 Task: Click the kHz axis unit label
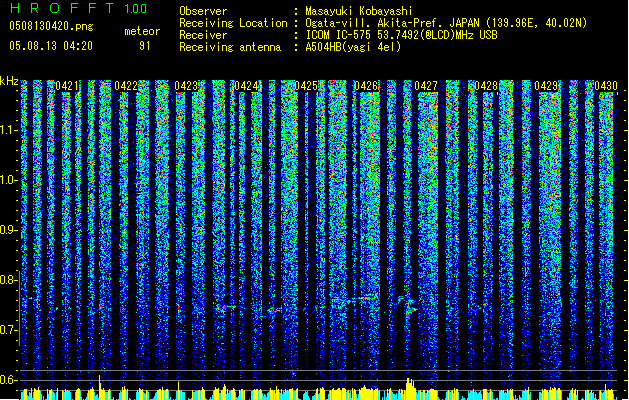9,81
